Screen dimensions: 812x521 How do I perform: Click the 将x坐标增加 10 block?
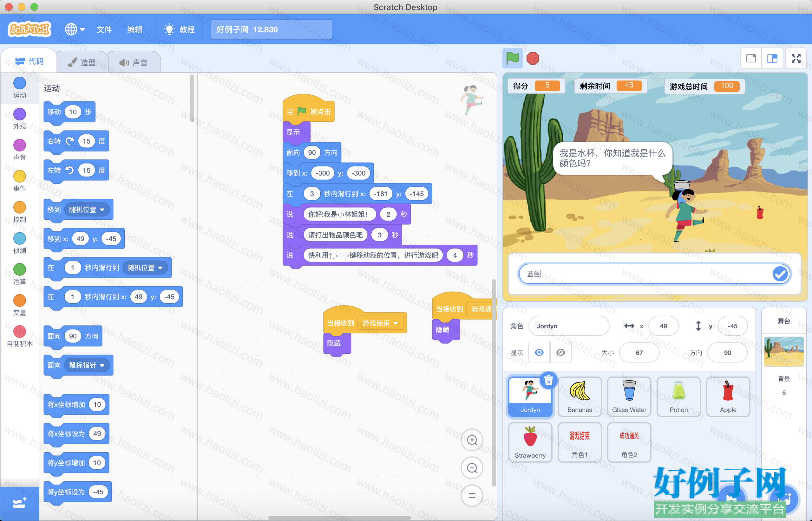click(x=76, y=405)
